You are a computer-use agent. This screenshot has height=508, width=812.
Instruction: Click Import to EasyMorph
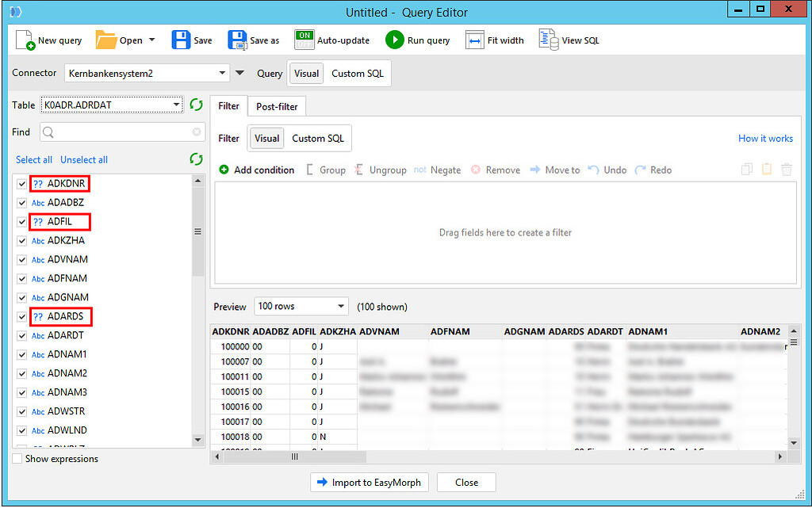[370, 482]
